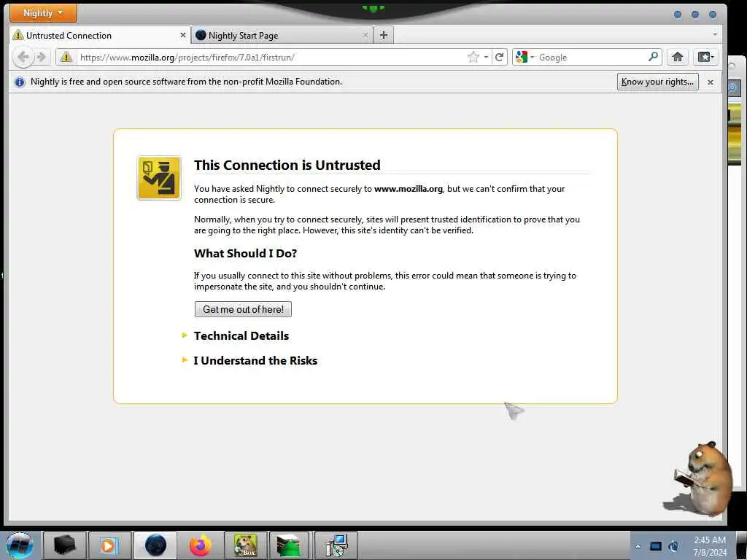This screenshot has height=560, width=747.
Task: Click the Get me out of here! button
Action: click(x=243, y=309)
